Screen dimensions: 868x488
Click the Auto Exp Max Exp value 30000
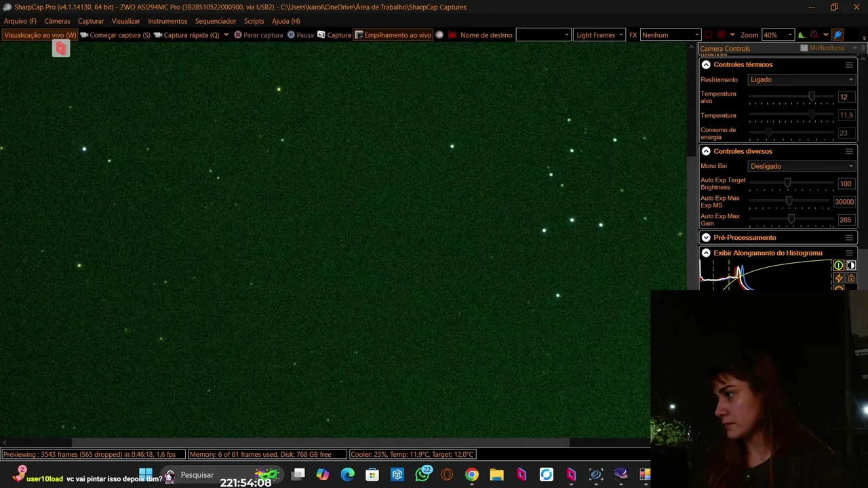844,201
